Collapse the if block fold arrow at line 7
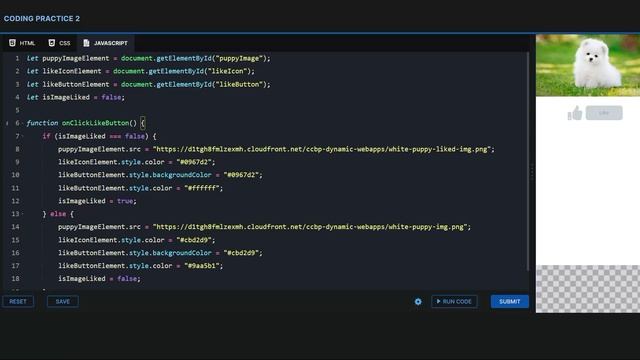The image size is (640, 360). [x=22, y=136]
